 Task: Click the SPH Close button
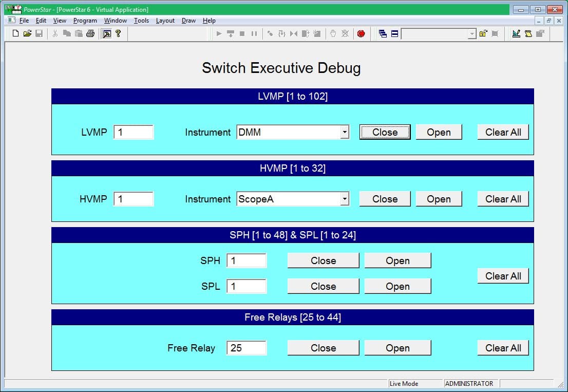point(323,260)
